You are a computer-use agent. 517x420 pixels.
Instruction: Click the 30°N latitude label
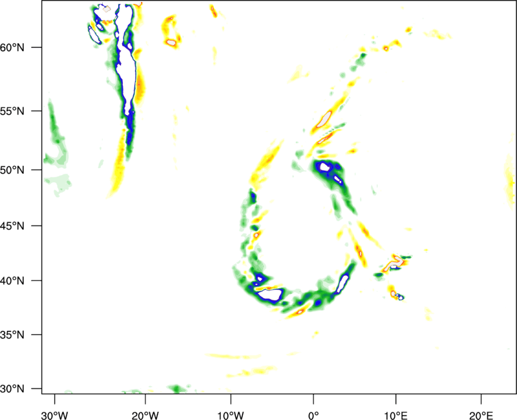(12, 389)
